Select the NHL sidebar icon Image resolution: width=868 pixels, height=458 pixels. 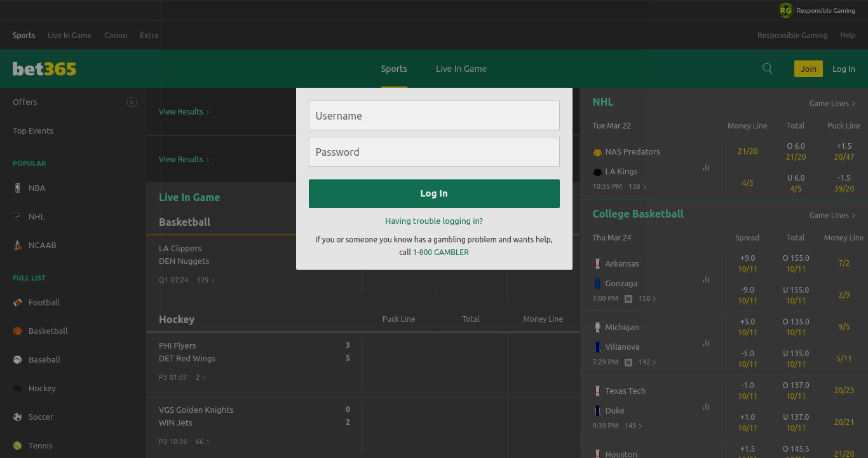[x=17, y=216]
